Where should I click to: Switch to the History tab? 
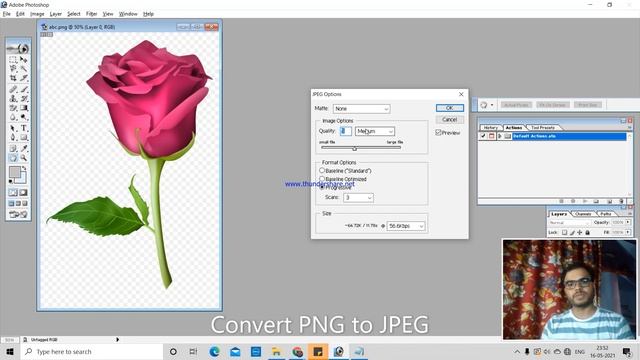tap(491, 128)
